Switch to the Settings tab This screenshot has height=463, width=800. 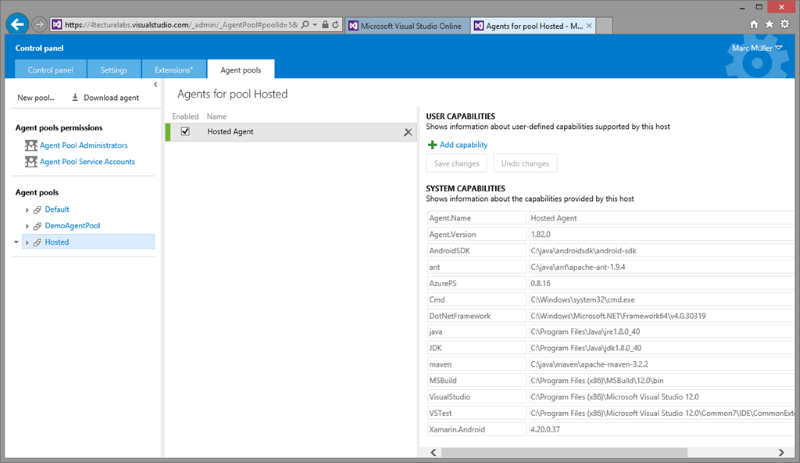pyautogui.click(x=114, y=69)
